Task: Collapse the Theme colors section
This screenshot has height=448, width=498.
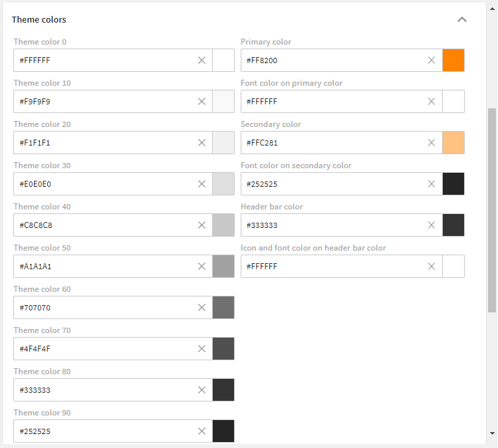Action: point(462,20)
